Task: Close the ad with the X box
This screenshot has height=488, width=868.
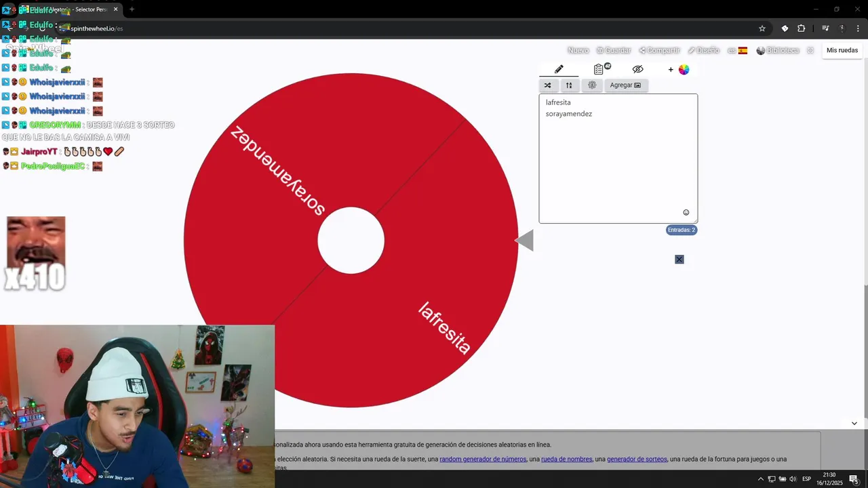Action: (x=679, y=260)
